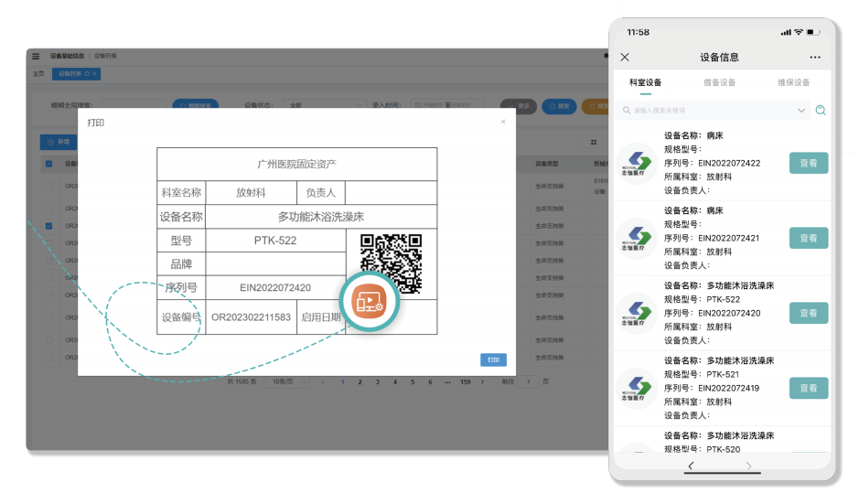The height and width of the screenshot is (504, 859).
Task: Tap the three-dot more icon on mobile
Action: coord(815,58)
